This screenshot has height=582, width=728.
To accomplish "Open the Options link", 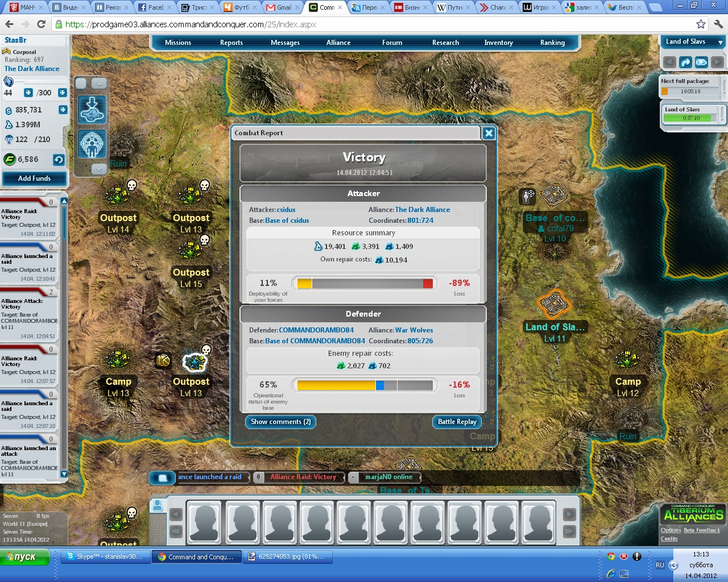I will [x=671, y=530].
